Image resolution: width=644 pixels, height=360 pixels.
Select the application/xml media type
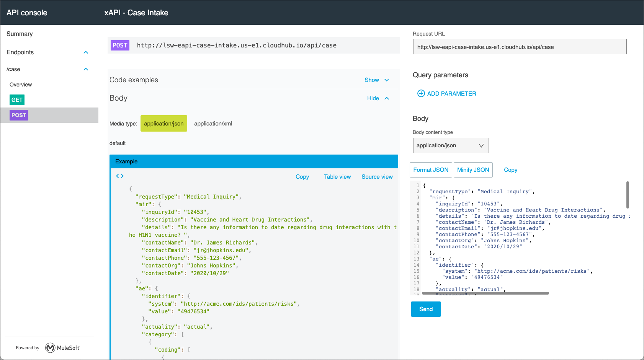(x=213, y=123)
